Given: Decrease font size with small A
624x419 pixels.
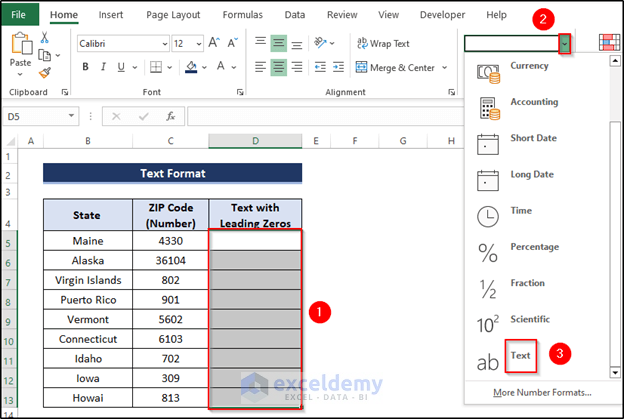Looking at the screenshot, I should [x=232, y=43].
